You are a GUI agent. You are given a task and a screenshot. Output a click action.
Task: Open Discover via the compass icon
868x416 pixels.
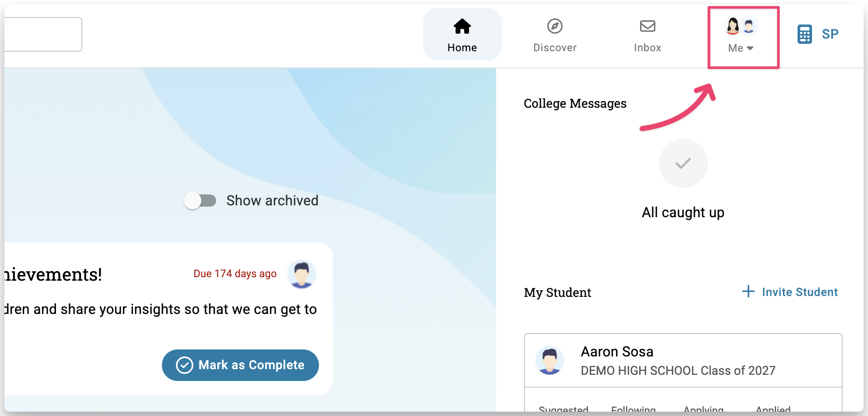(555, 26)
